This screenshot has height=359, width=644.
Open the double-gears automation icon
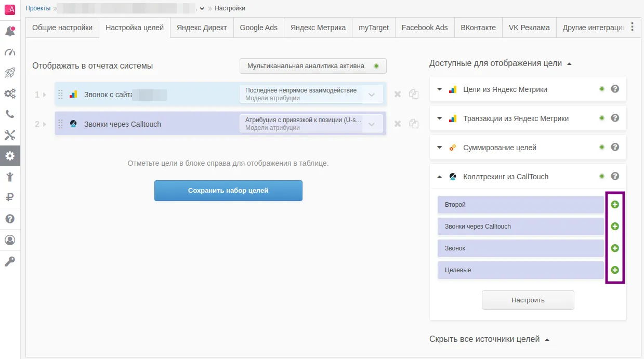pyautogui.click(x=10, y=94)
